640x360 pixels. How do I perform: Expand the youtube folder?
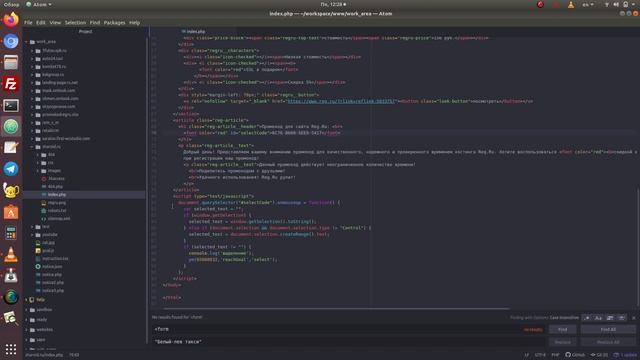[x=33, y=235]
